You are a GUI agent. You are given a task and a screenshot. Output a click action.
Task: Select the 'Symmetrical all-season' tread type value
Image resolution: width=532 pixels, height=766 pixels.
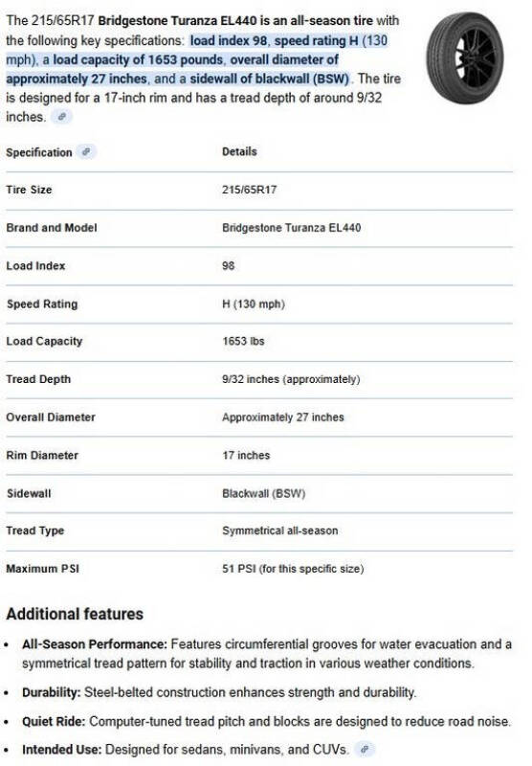pyautogui.click(x=280, y=530)
